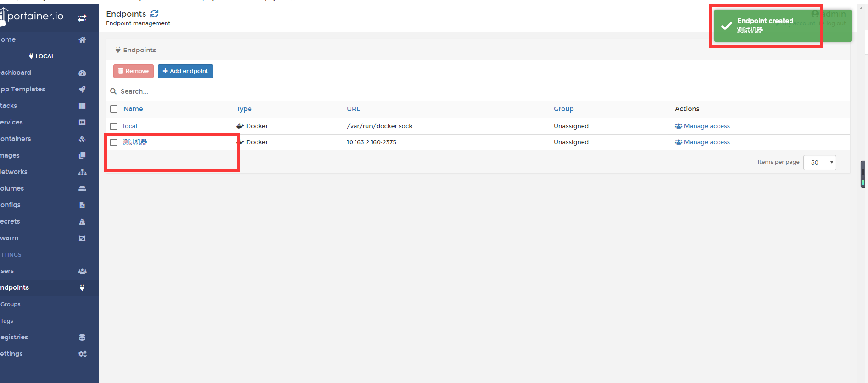Click the Stacks grid icon

pyautogui.click(x=82, y=106)
